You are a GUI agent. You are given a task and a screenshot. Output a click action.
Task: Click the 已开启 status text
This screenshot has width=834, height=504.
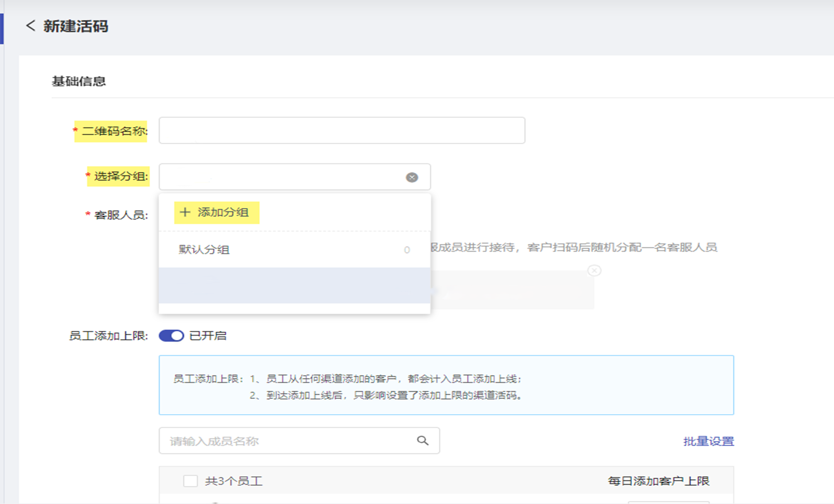208,336
